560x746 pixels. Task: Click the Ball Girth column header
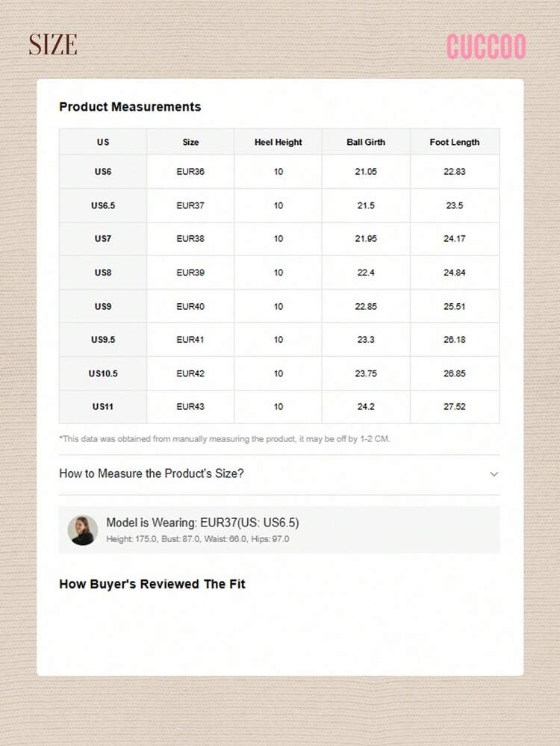[x=366, y=142]
